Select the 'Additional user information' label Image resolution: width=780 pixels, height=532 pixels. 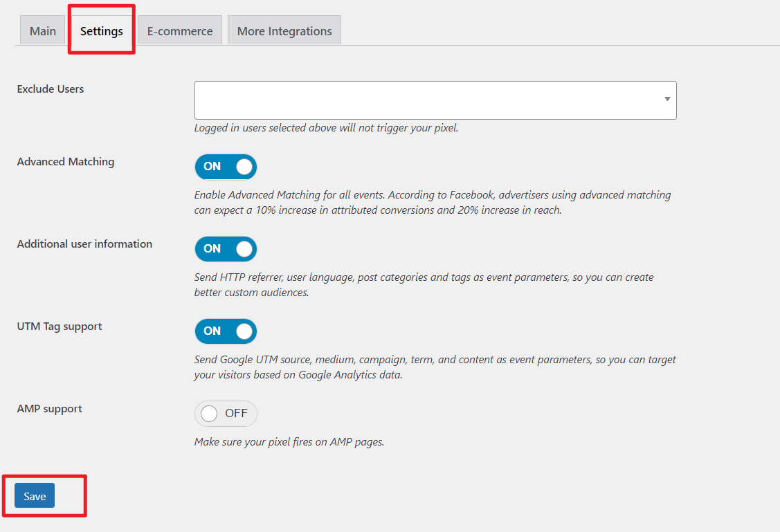pos(84,244)
